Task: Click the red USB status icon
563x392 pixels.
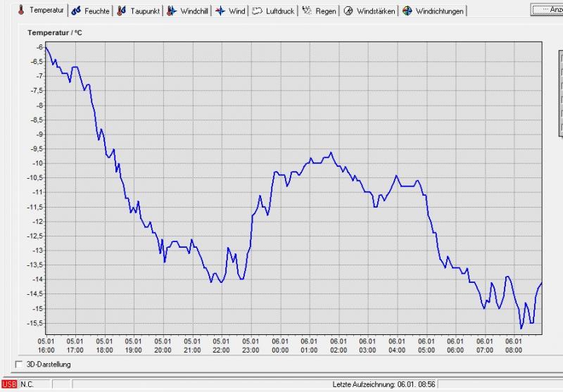Action: (9, 384)
